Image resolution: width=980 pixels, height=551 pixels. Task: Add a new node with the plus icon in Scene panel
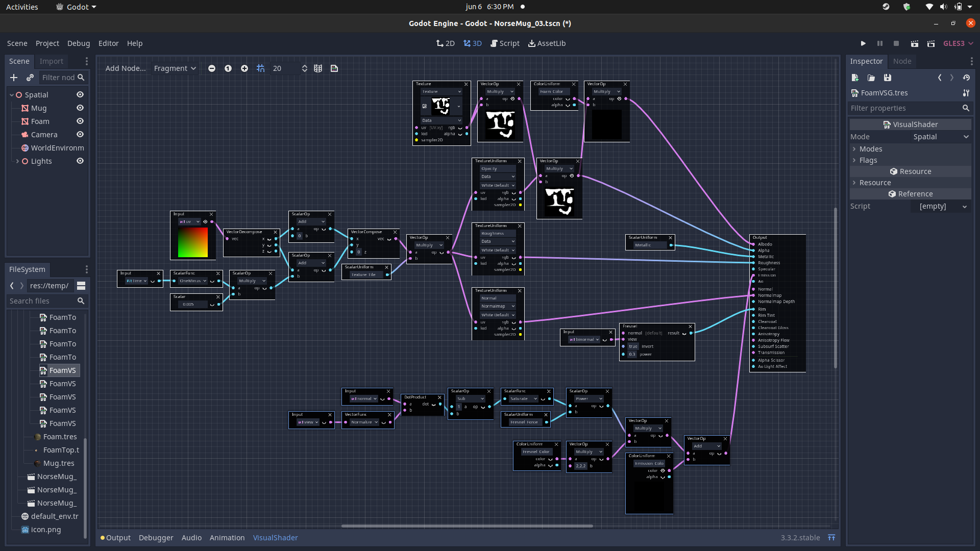click(13, 78)
